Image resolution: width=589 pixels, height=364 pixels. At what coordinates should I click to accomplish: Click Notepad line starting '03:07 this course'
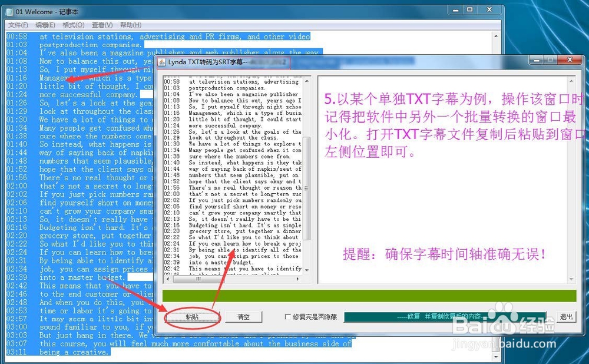[179, 344]
